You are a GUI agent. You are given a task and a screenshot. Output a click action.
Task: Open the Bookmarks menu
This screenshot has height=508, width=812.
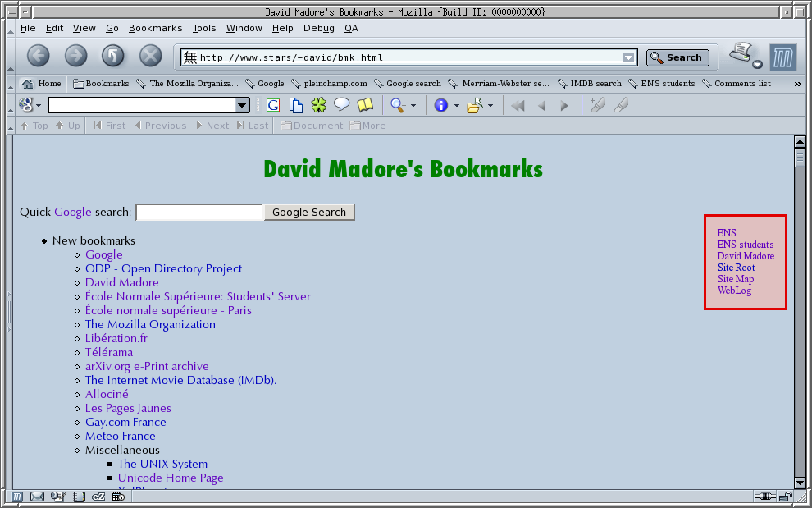point(155,28)
